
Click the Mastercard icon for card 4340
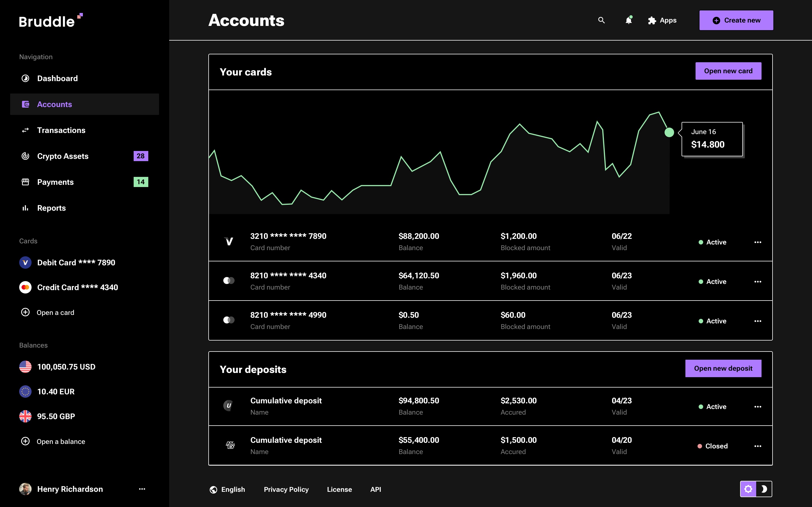(229, 281)
